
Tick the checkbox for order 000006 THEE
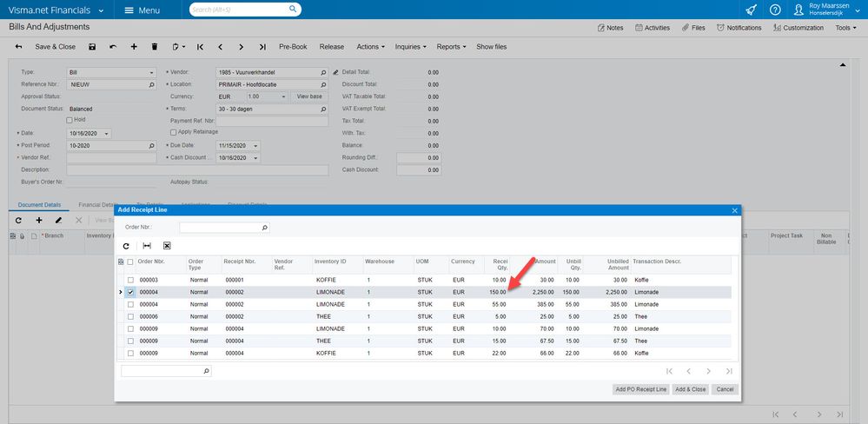(x=130, y=317)
